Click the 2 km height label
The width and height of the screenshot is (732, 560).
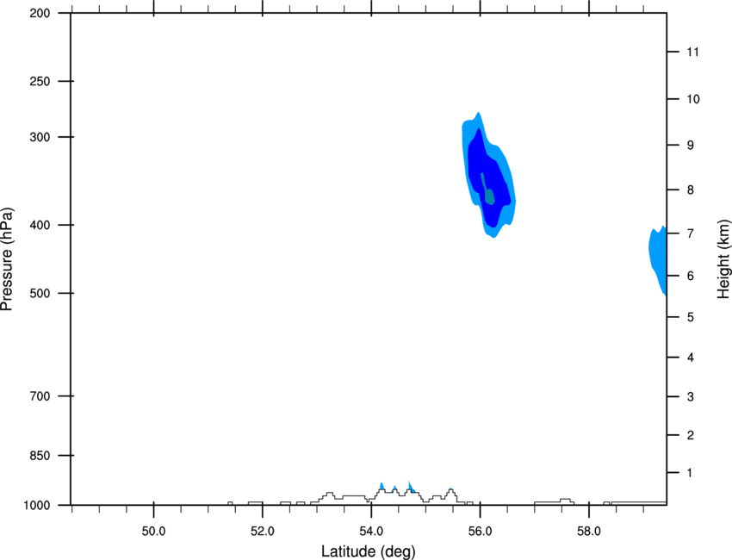pyautogui.click(x=691, y=435)
